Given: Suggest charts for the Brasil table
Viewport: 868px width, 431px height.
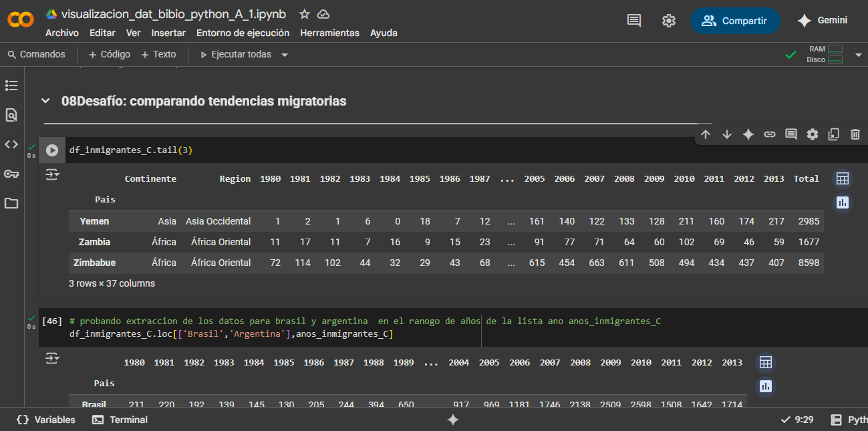Looking at the screenshot, I should pos(766,386).
